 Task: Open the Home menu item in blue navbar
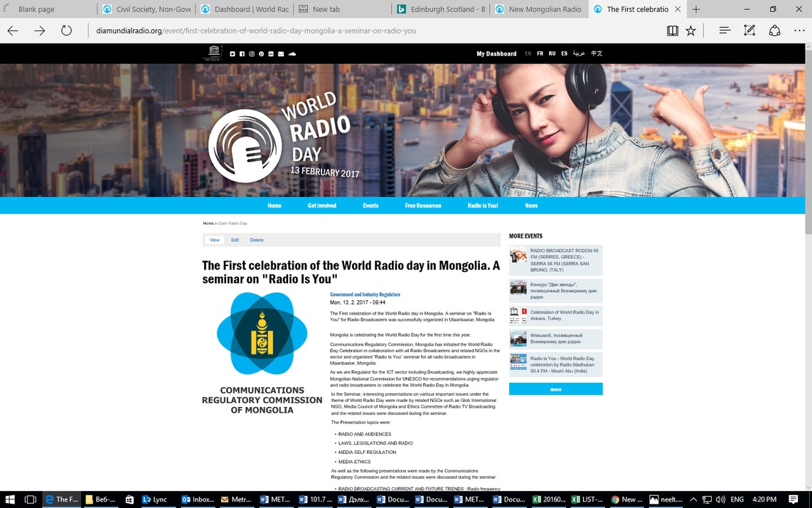(x=274, y=206)
